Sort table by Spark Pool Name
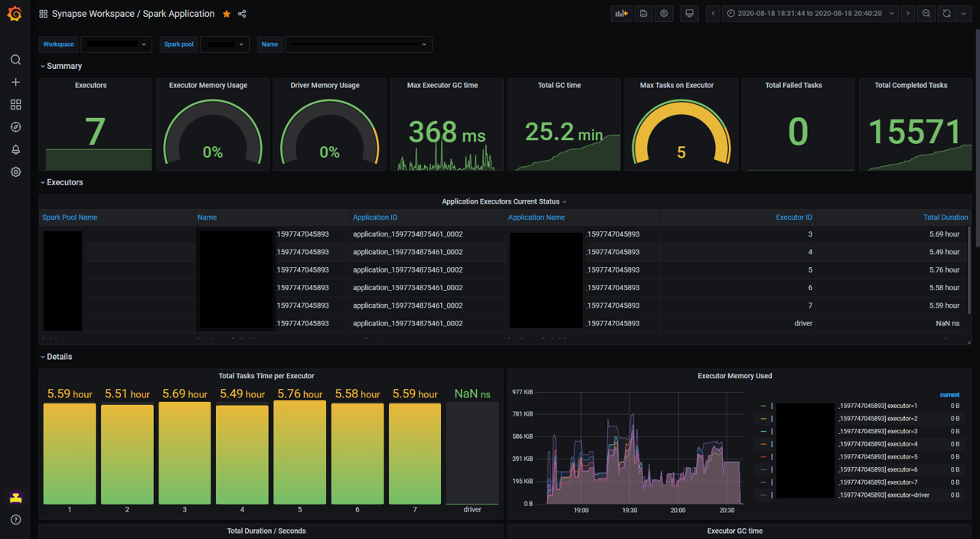 (70, 217)
